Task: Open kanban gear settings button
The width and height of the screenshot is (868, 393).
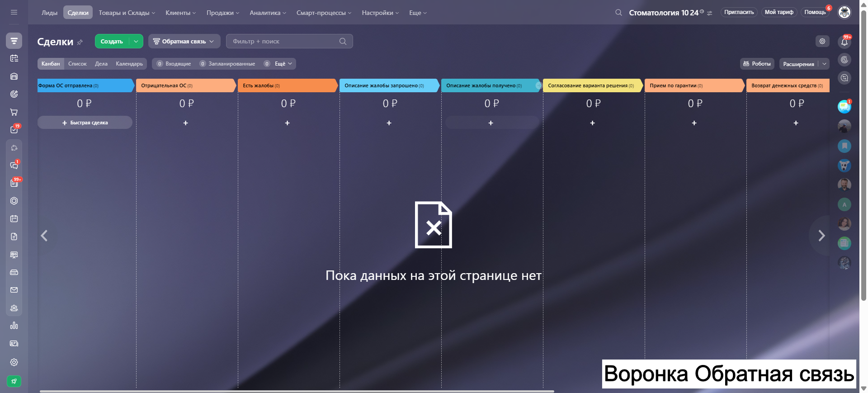Action: pos(822,41)
